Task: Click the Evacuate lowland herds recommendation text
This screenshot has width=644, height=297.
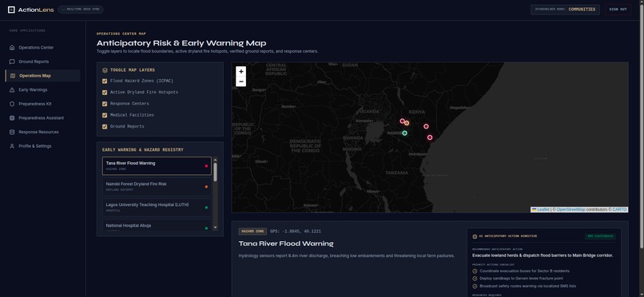Action: coord(543,255)
